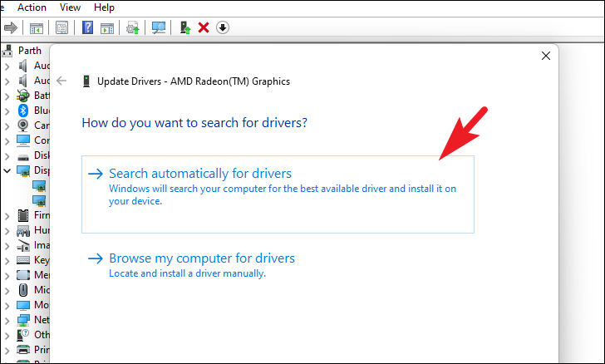The height and width of the screenshot is (364, 605).
Task: Select the Disk drives icon in the tree
Action: point(23,157)
